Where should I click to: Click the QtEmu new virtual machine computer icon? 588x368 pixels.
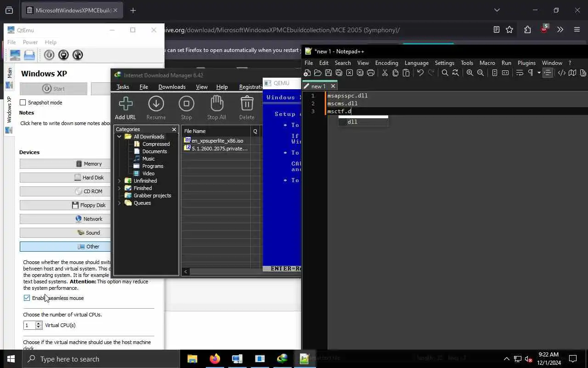(x=15, y=55)
